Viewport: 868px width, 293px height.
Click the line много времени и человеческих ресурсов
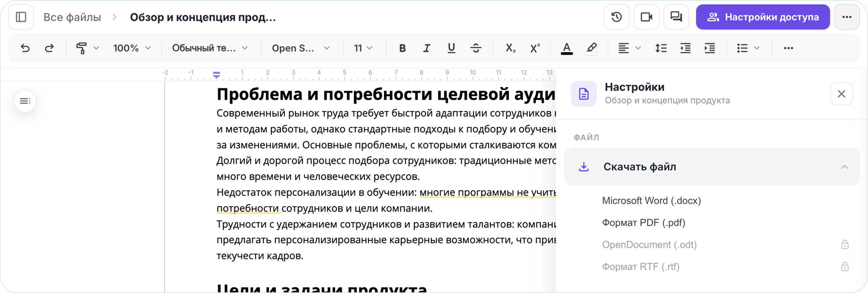(x=318, y=176)
